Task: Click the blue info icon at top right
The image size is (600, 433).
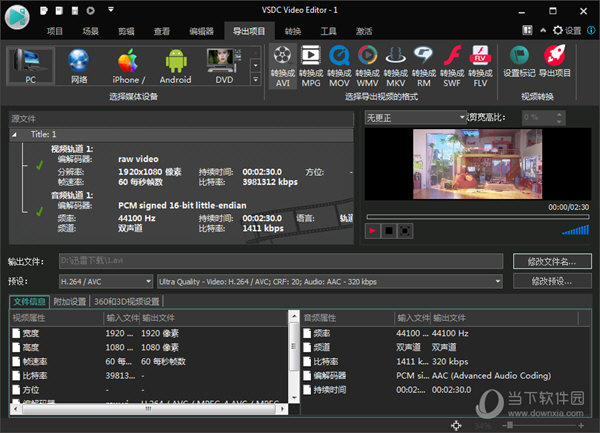Action: (x=591, y=30)
